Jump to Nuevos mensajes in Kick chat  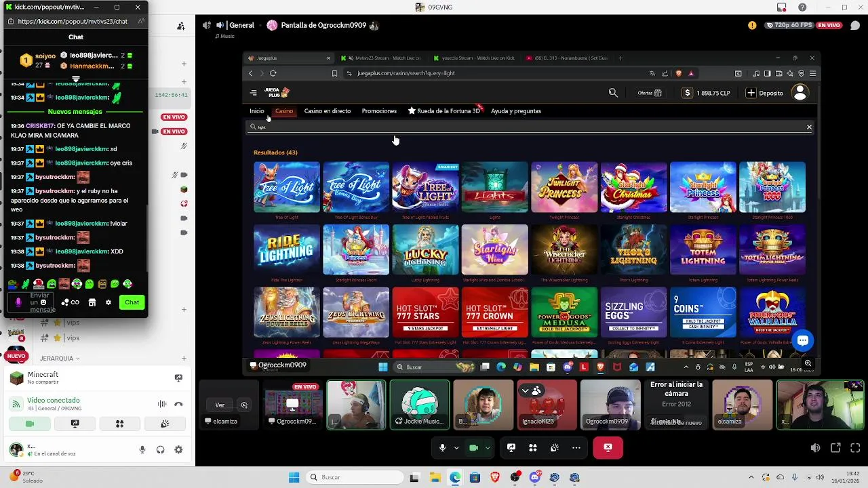pyautogui.click(x=75, y=111)
